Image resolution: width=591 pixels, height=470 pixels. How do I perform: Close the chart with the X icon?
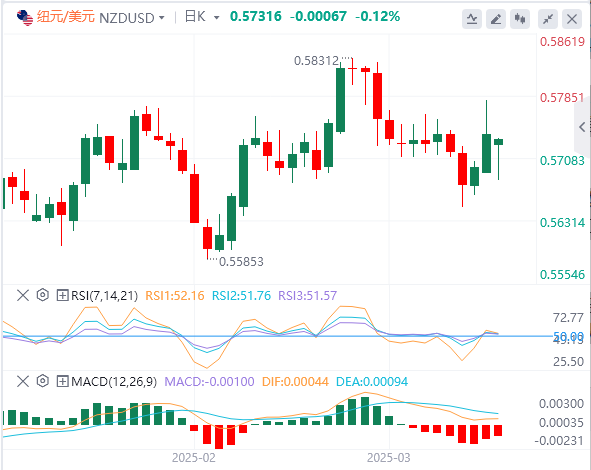point(572,19)
